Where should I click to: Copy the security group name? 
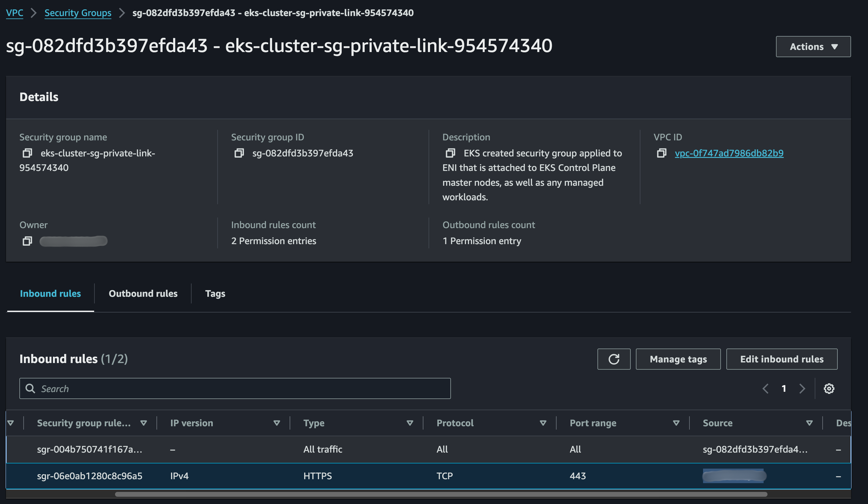point(27,153)
